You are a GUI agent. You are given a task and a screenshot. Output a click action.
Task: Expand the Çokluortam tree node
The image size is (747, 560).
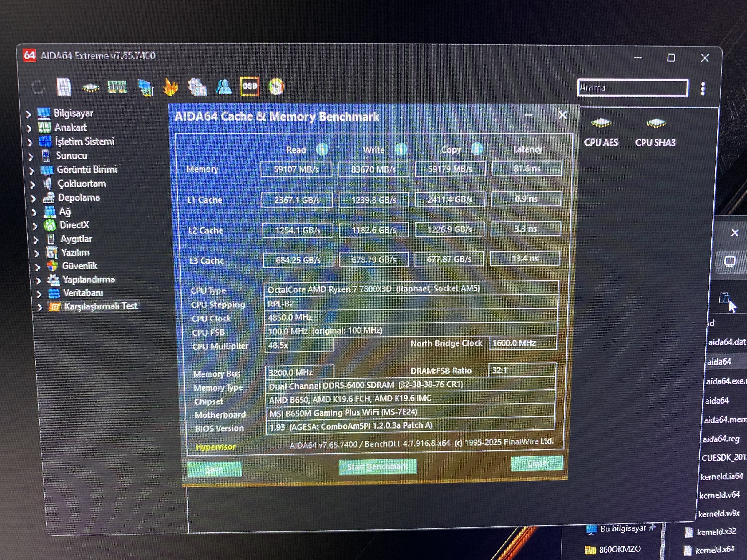point(32,185)
